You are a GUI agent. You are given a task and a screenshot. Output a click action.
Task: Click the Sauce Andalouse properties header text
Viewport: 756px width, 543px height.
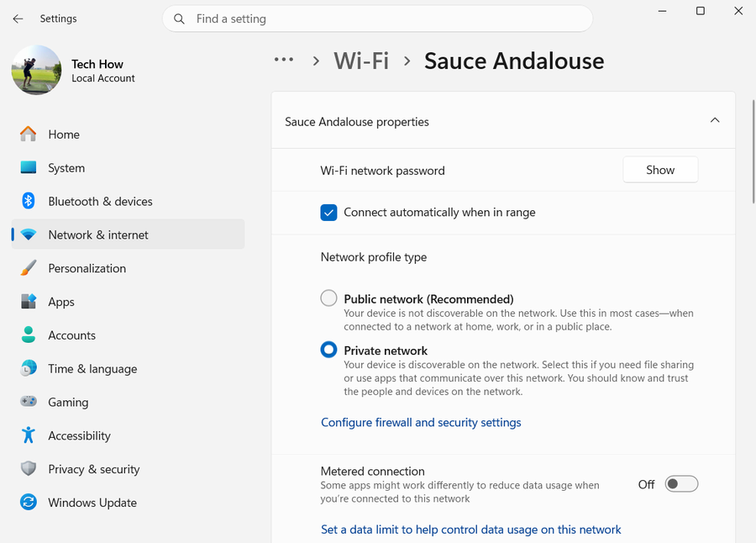click(x=357, y=122)
